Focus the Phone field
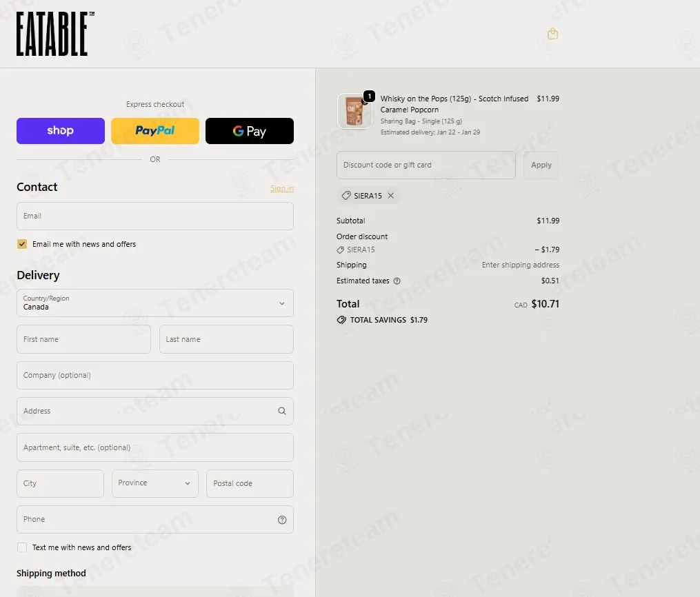The height and width of the screenshot is (597, 700). pyautogui.click(x=155, y=519)
